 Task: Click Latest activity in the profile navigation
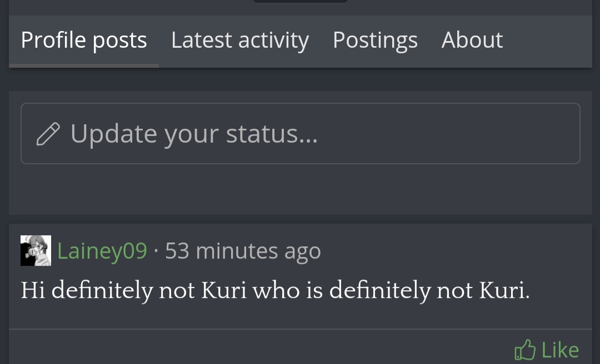[240, 40]
